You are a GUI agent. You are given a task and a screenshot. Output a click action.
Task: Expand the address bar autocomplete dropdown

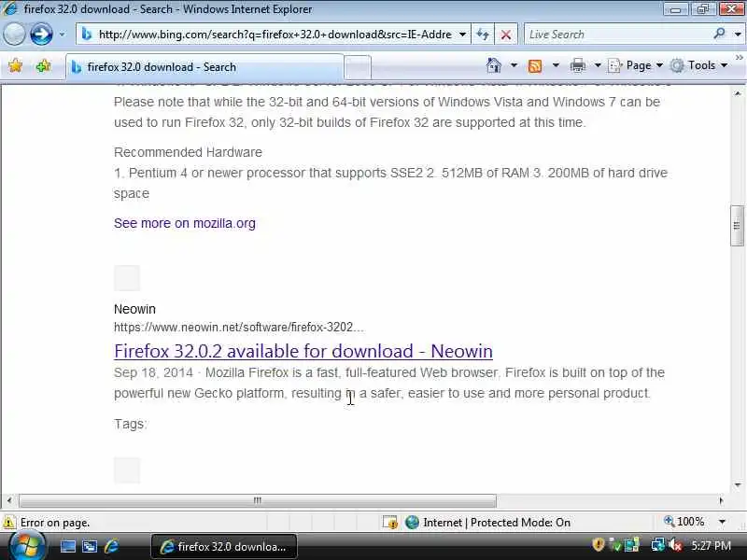coord(462,35)
